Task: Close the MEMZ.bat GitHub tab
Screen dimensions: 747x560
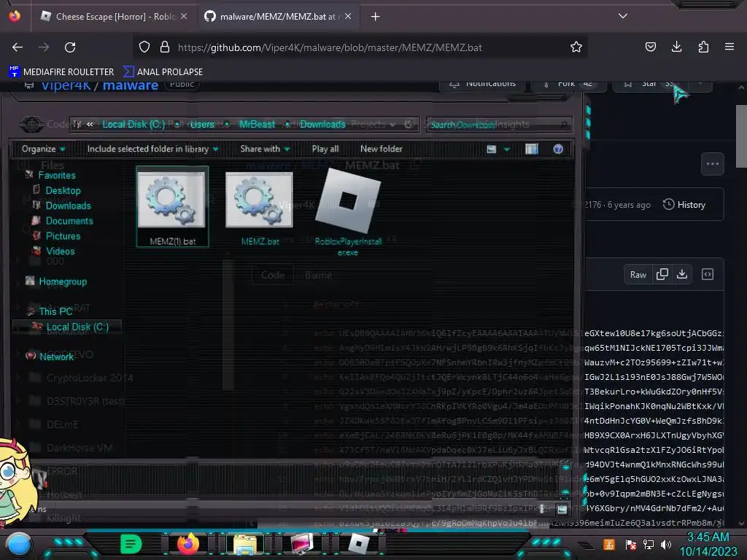Action: tap(348, 16)
